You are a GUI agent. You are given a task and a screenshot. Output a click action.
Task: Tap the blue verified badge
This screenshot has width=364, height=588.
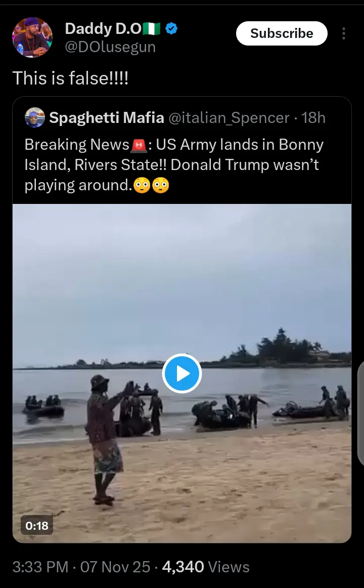(x=171, y=28)
